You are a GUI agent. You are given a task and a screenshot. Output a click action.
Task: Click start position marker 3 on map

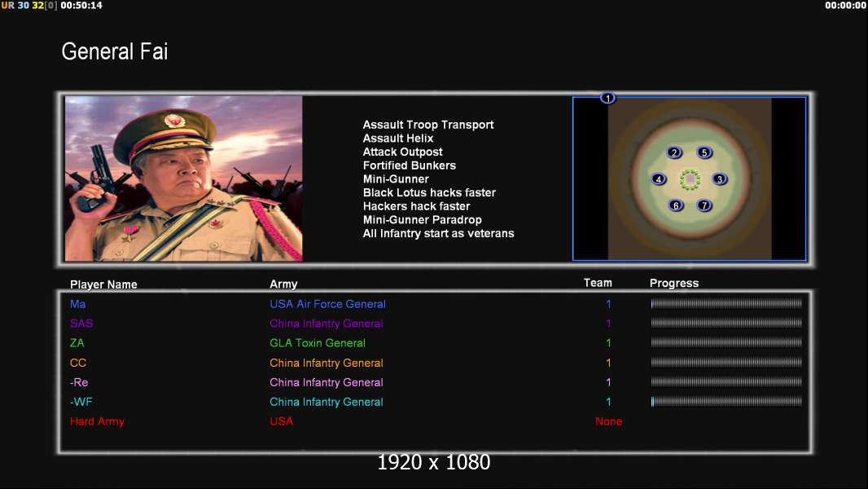pyautogui.click(x=720, y=178)
